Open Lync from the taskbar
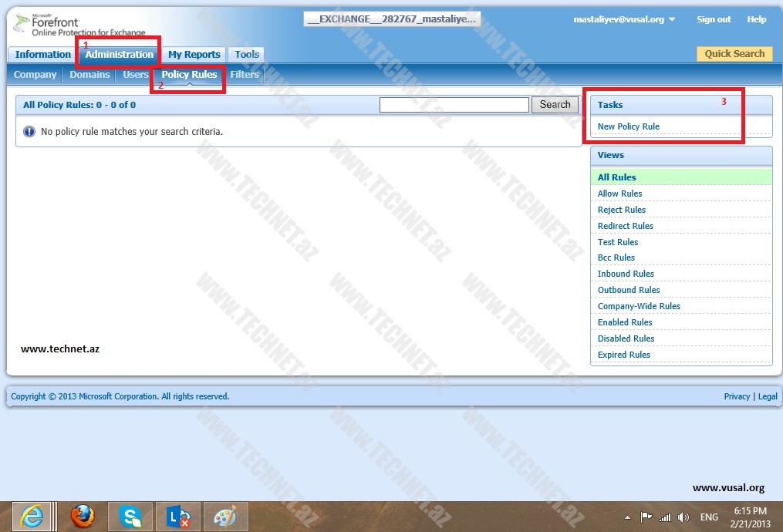Screen dimensions: 783x532 coord(178,516)
